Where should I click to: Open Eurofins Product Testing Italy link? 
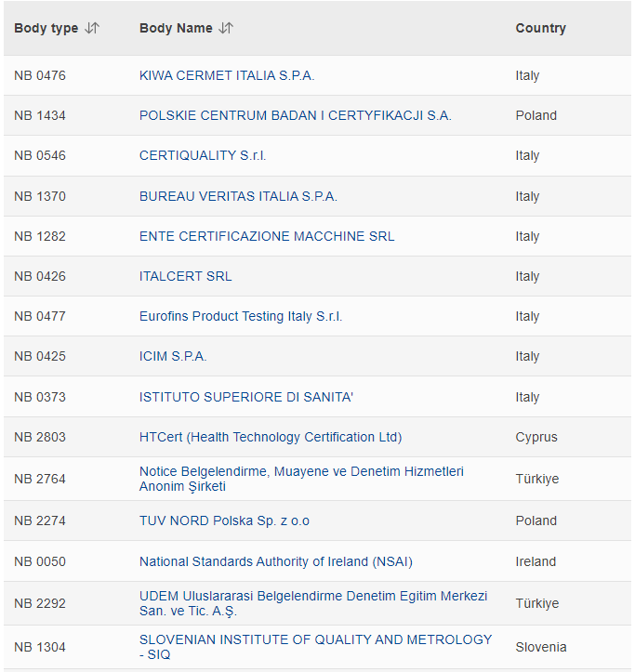[241, 316]
